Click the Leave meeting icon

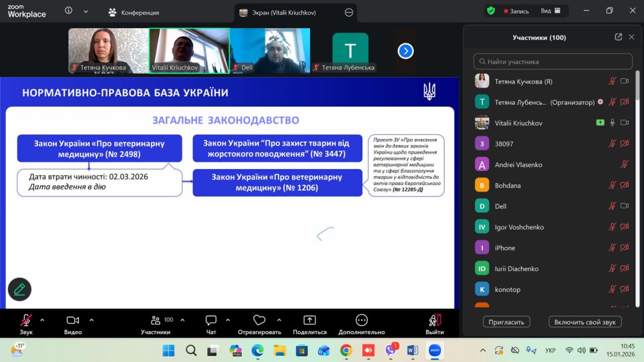[x=435, y=321]
